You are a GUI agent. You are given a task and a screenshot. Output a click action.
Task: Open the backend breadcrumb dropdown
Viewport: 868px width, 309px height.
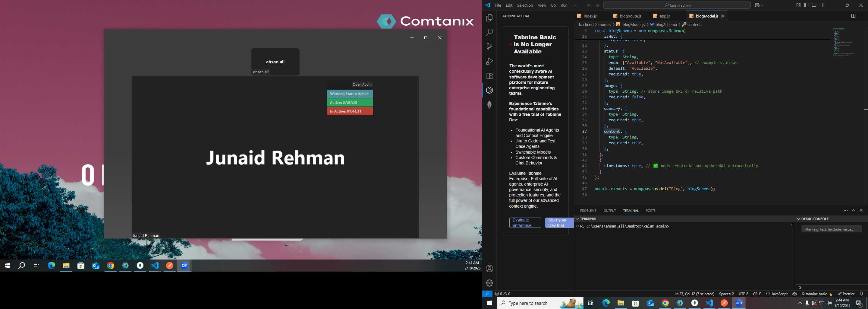pyautogui.click(x=586, y=25)
